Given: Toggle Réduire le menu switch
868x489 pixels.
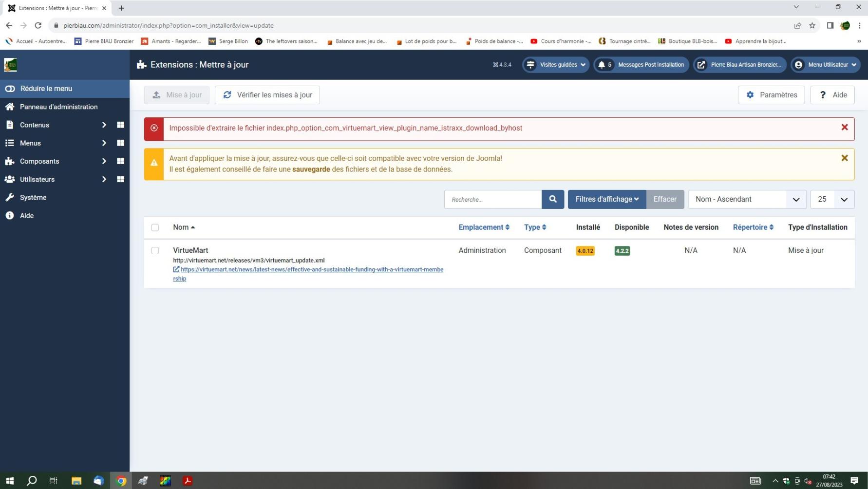Looking at the screenshot, I should click(10, 89).
